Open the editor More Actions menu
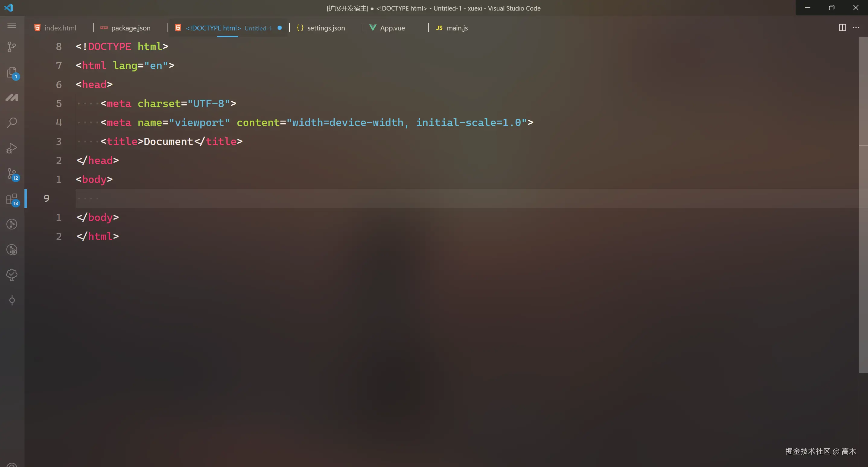 (x=856, y=28)
